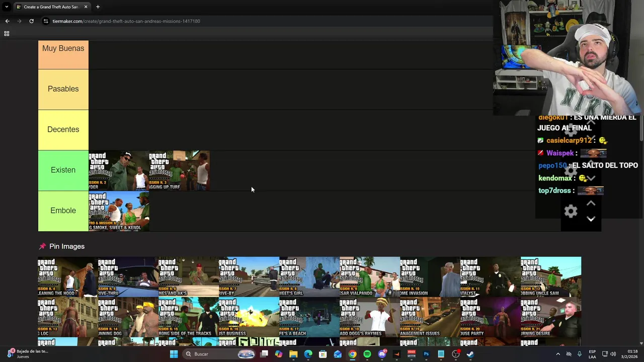This screenshot has height=362, width=644.
Task: Open the Windows Start menu
Action: 174,354
